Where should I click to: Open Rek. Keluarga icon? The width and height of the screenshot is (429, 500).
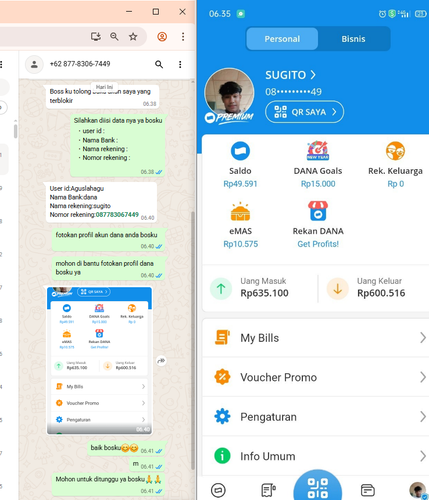pos(395,151)
